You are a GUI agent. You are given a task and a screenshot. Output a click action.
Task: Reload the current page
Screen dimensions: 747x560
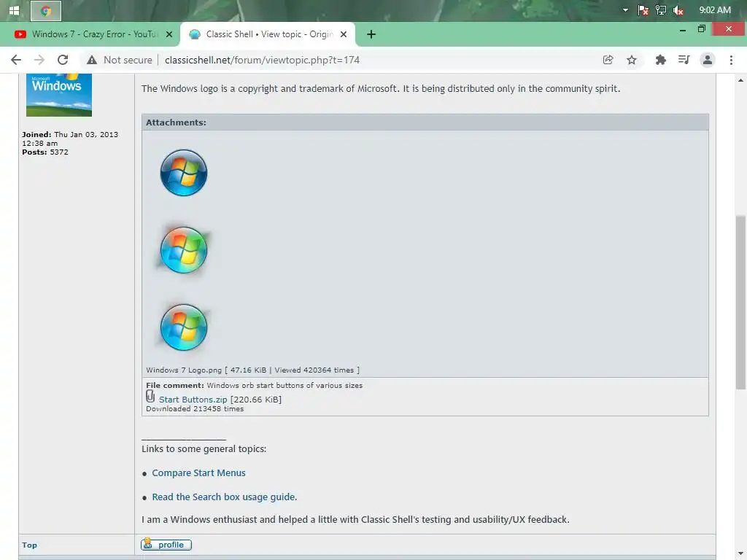click(x=63, y=60)
